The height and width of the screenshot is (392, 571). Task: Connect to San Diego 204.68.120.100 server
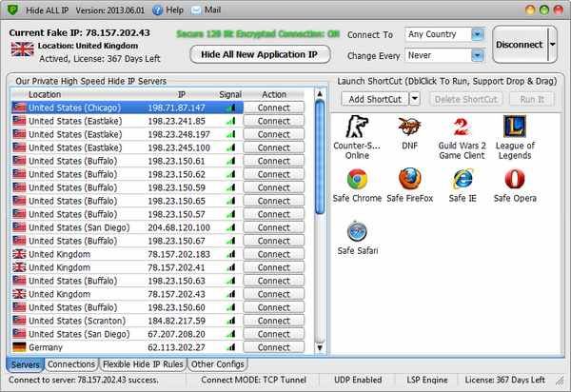click(x=273, y=227)
